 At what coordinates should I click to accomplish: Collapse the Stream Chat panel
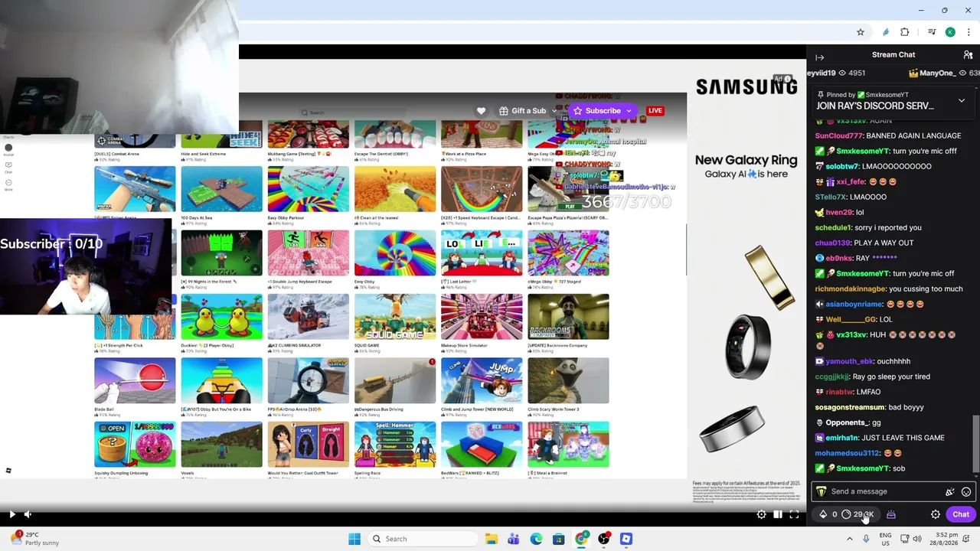(819, 57)
